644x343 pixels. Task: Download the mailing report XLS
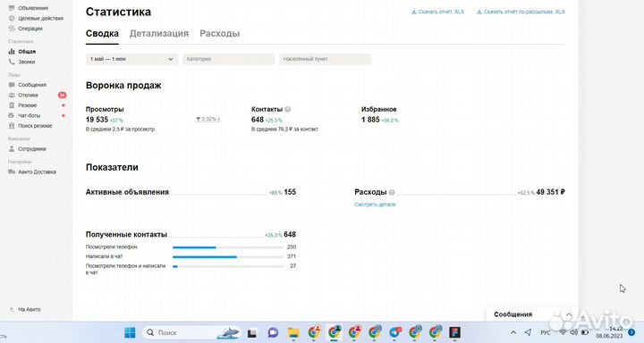[521, 12]
